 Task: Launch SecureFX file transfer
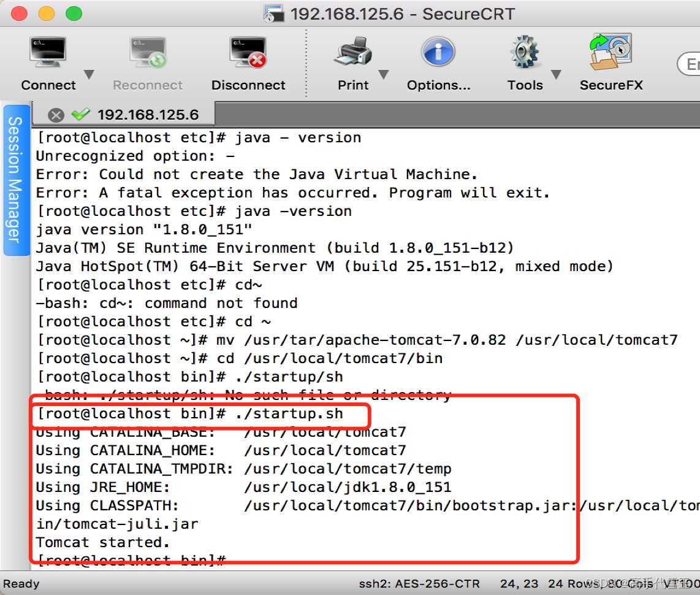[x=611, y=61]
